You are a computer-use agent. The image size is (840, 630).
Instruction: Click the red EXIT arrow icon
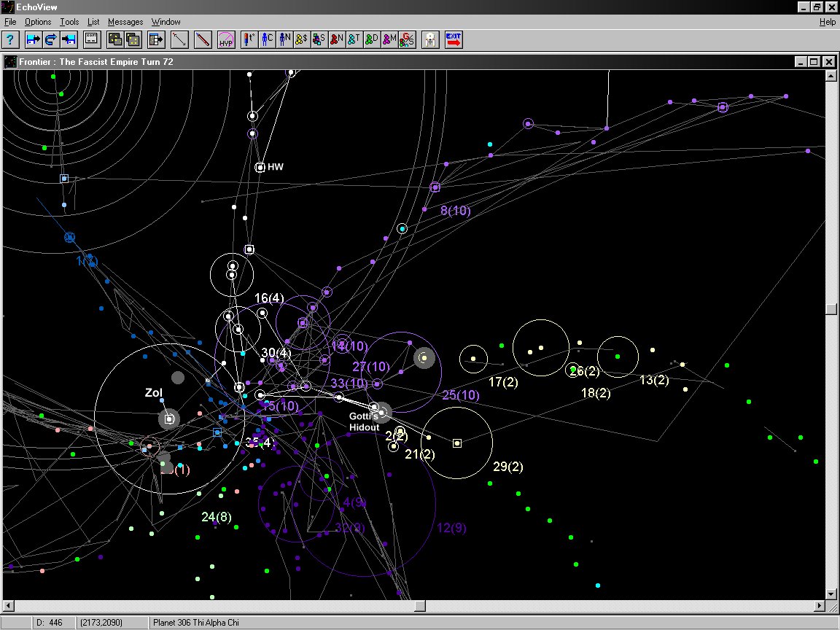tap(454, 39)
